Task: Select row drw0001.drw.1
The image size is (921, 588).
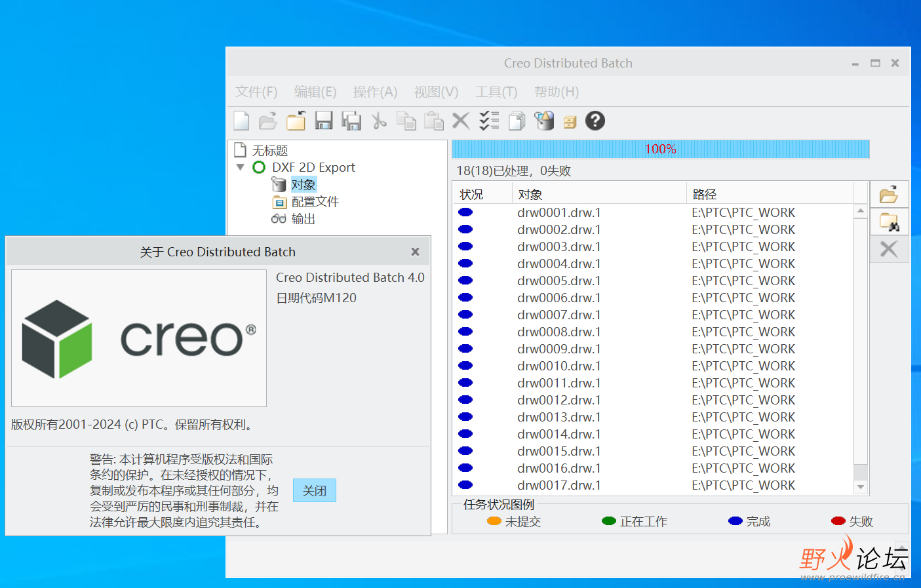Action: (654, 212)
